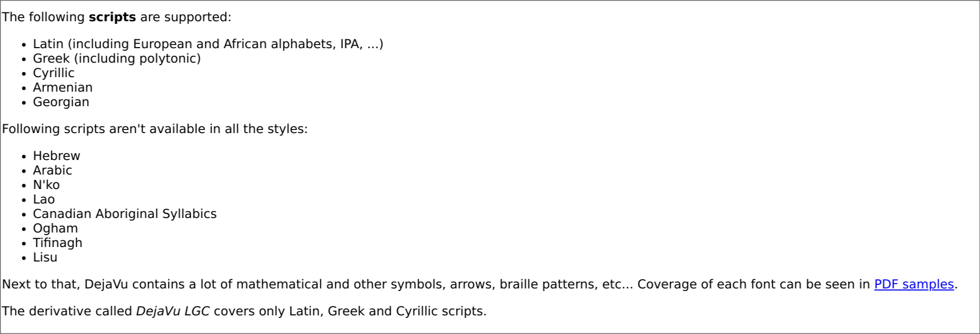Image resolution: width=980 pixels, height=334 pixels.
Task: Click the sentence about scripts not in all styles
Action: click(155, 129)
